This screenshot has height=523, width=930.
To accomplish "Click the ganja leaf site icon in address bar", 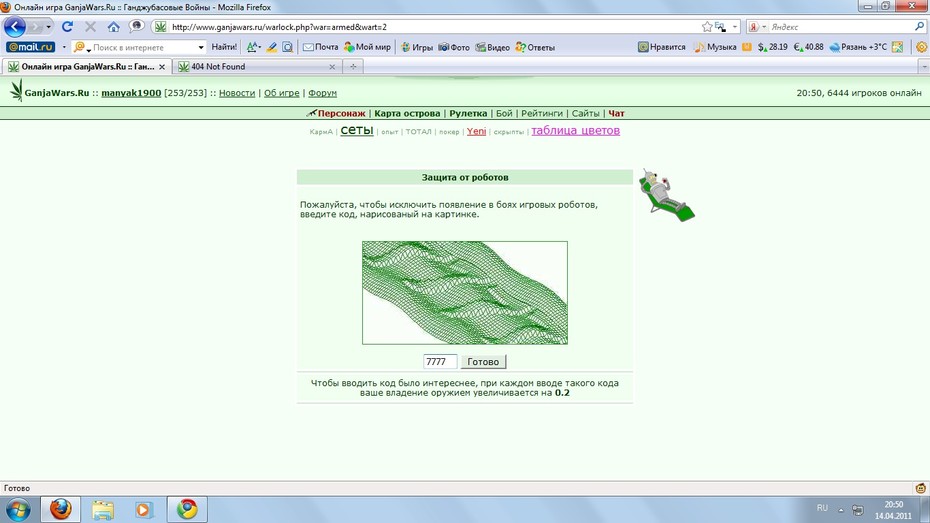I will 161,27.
